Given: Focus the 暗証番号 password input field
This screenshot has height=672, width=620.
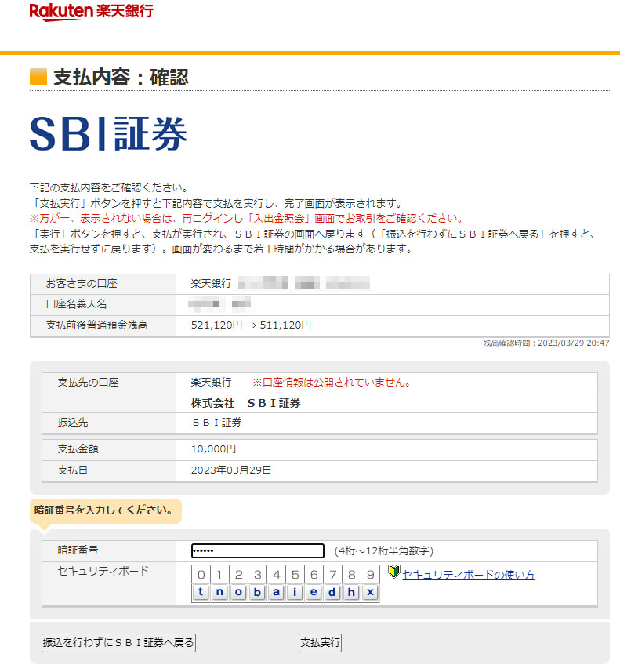Looking at the screenshot, I should [x=257, y=550].
